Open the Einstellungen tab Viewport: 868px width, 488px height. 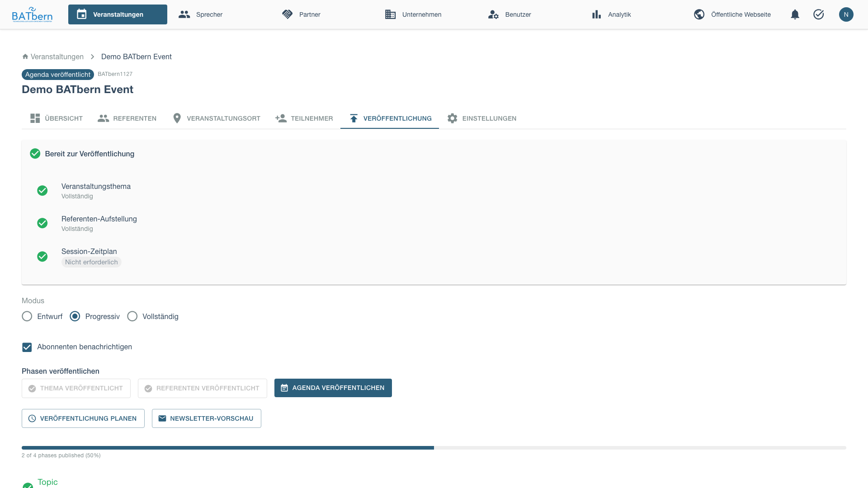(x=481, y=118)
